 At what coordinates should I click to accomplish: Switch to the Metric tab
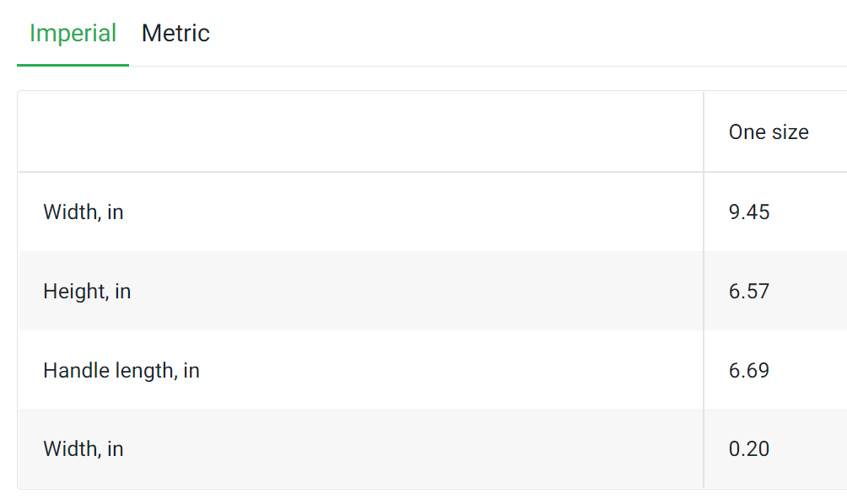[175, 34]
